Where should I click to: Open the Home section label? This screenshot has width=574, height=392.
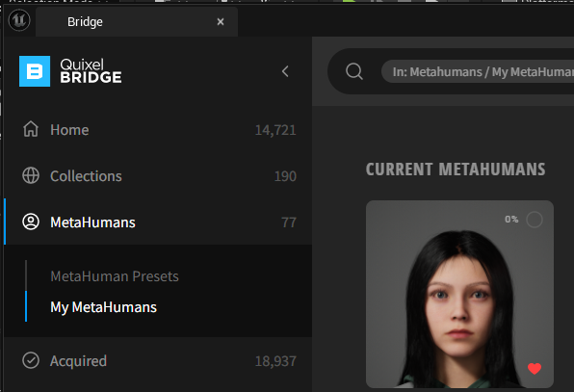(x=69, y=130)
